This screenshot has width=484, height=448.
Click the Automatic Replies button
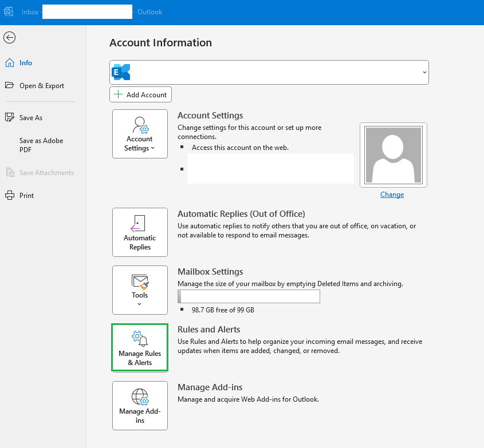[140, 232]
